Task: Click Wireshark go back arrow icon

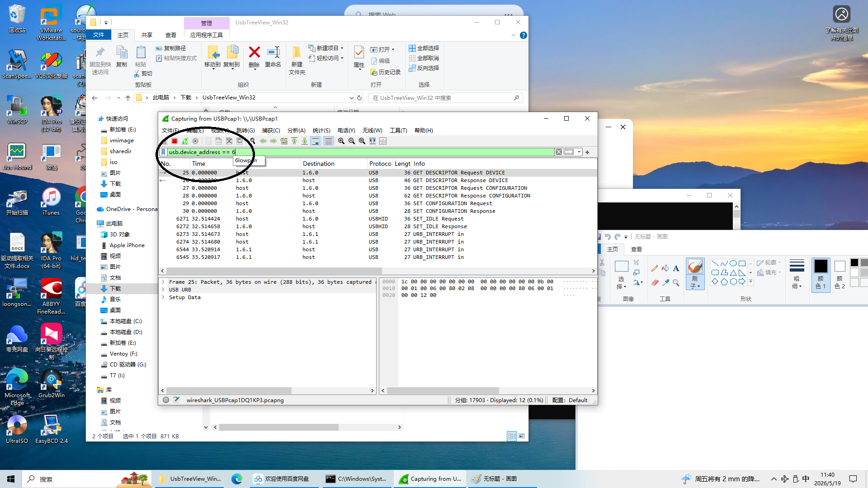Action: click(263, 141)
